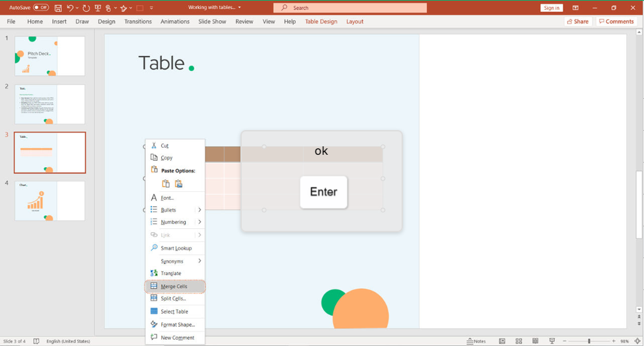644x346 pixels.
Task: Click the Touch/Mouse mode icon
Action: tap(108, 8)
